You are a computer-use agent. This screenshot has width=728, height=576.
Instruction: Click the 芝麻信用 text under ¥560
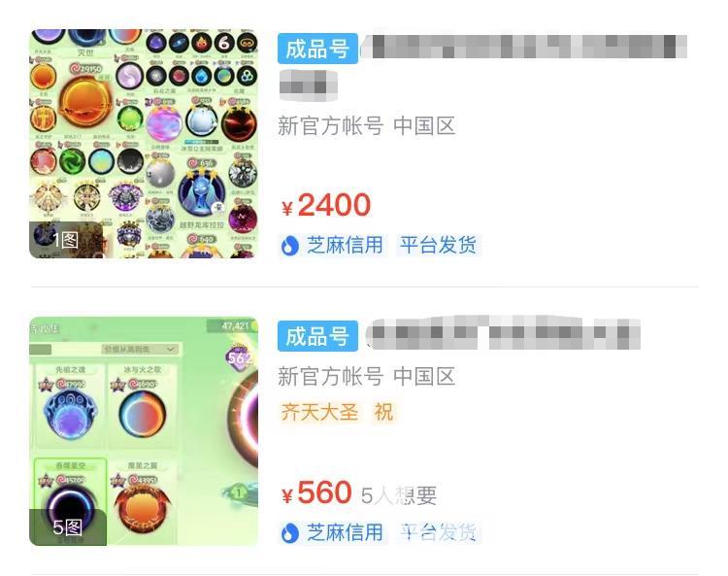click(345, 533)
